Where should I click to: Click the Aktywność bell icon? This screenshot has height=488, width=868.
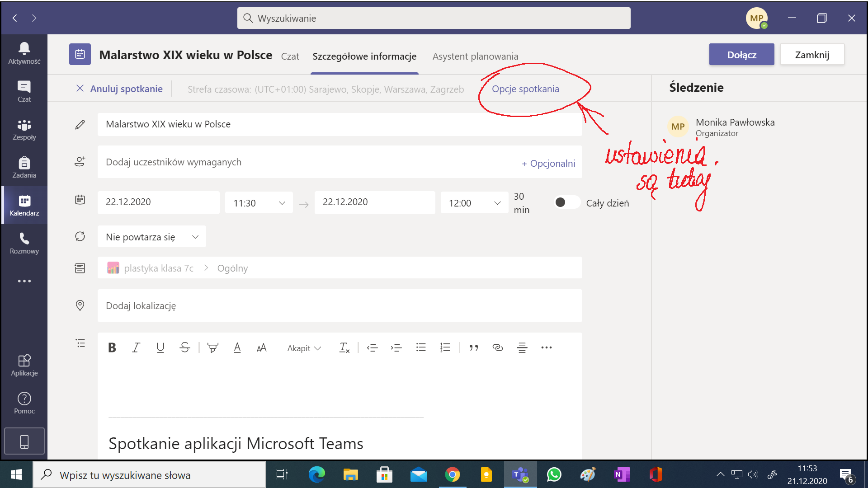point(24,52)
